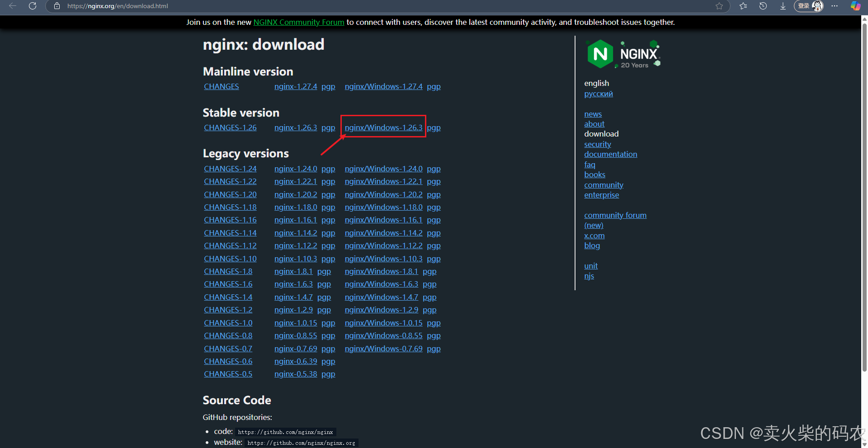Bookmark this page with the star icon
This screenshot has width=868, height=448.
coord(719,6)
